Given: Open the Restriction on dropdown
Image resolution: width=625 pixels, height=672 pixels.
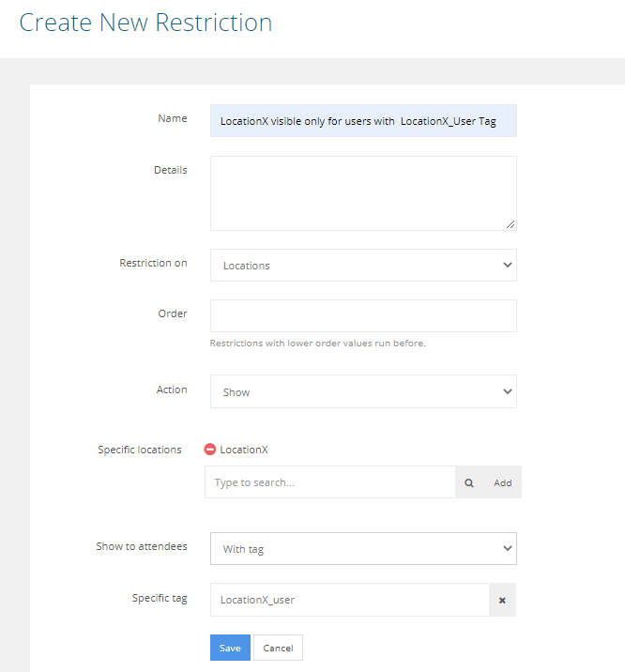Looking at the screenshot, I should pos(363,266).
